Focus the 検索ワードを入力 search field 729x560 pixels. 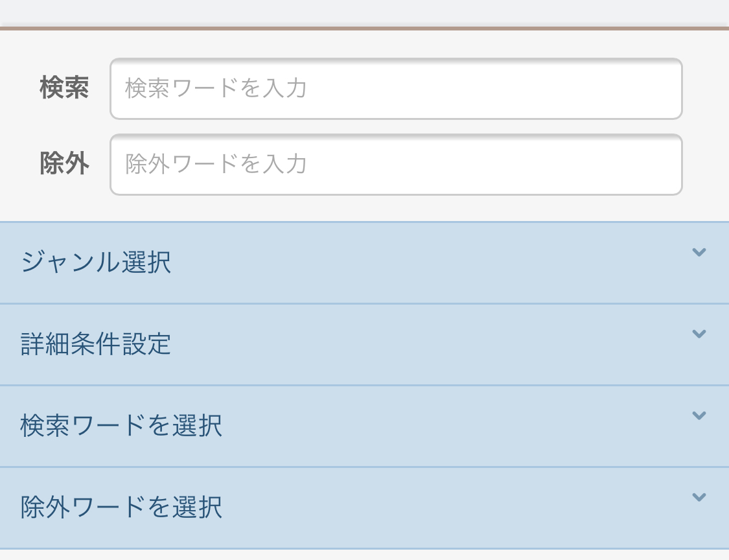pyautogui.click(x=396, y=89)
